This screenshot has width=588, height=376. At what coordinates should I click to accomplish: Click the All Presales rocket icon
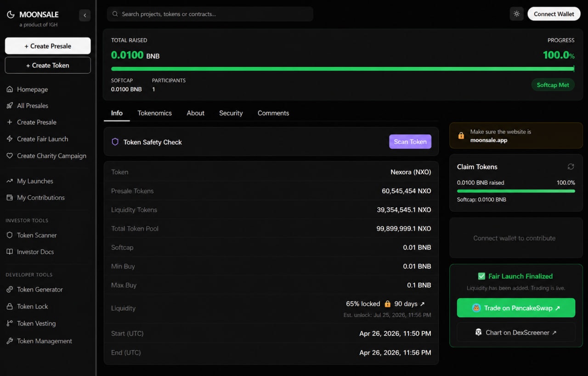(10, 106)
